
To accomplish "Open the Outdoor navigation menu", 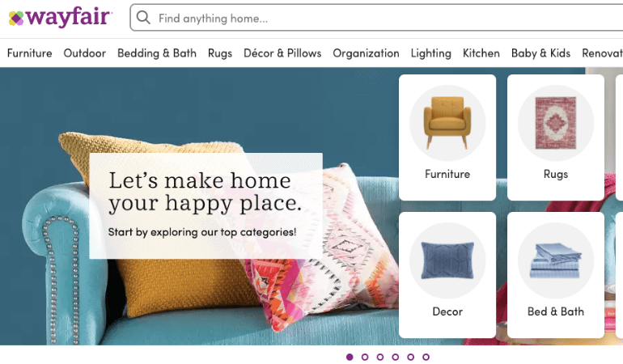I will click(x=85, y=53).
